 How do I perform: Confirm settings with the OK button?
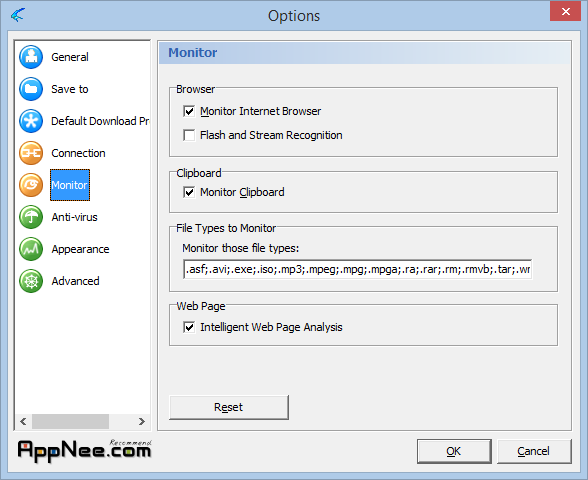coord(454,451)
